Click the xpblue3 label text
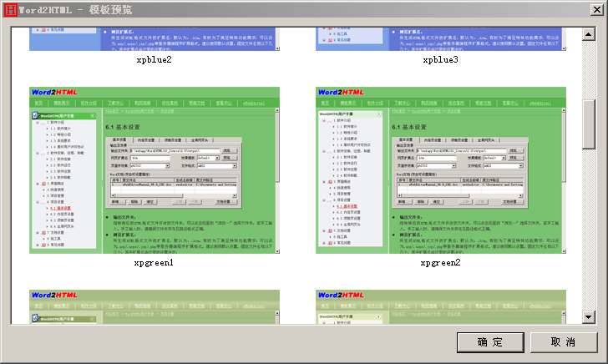The height and width of the screenshot is (364, 608). pos(440,60)
